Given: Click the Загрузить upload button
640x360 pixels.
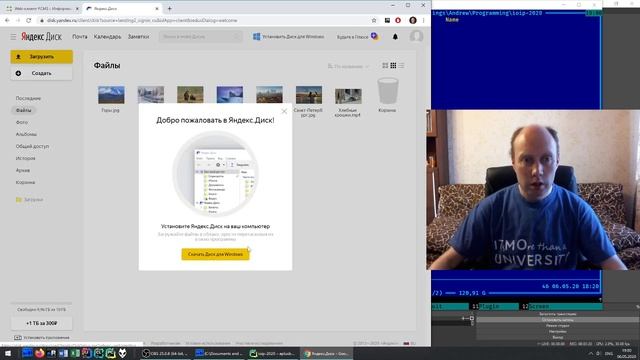Looking at the screenshot, I should [42, 57].
